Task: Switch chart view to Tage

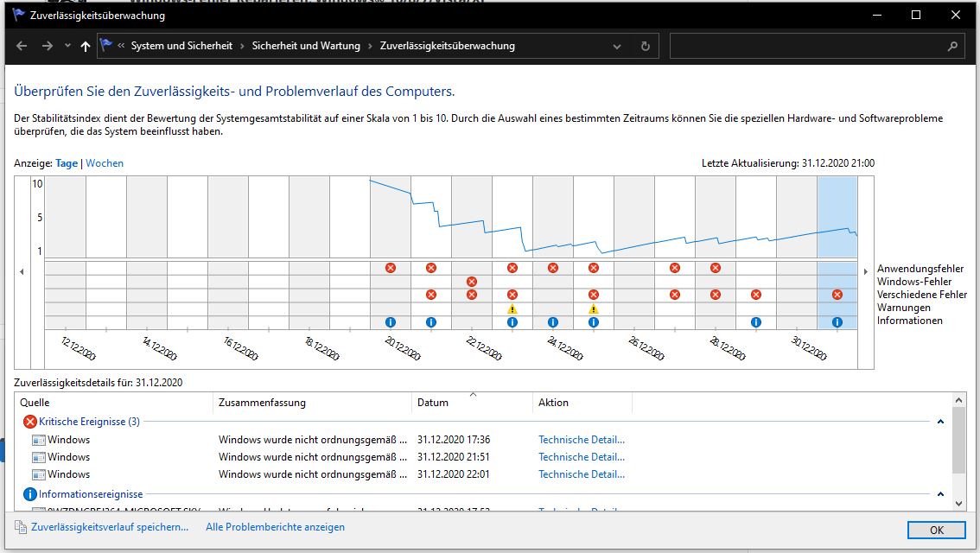Action: point(67,163)
